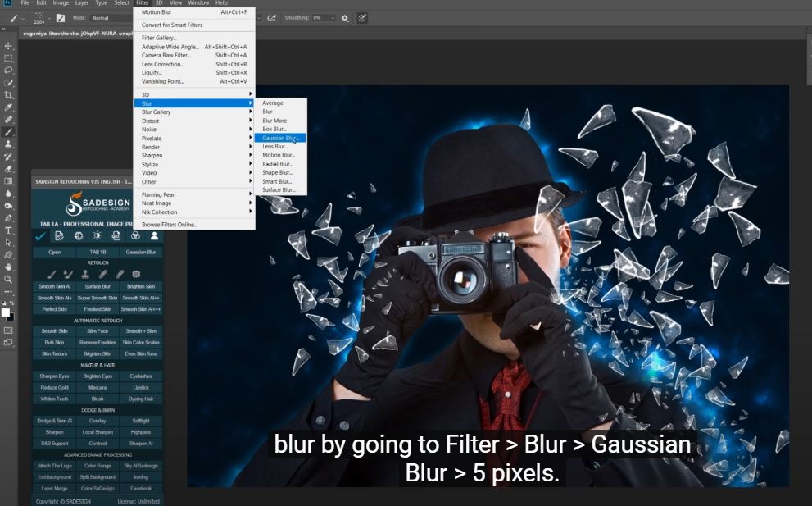Toggle Quick Mask mode in the toolbar
Viewport: 812px width, 506px height.
(x=9, y=330)
